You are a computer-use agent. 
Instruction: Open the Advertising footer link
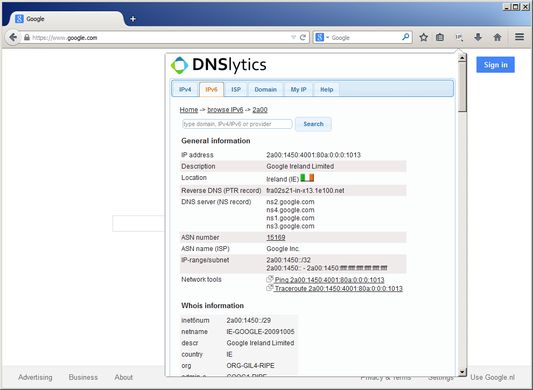tap(35, 377)
